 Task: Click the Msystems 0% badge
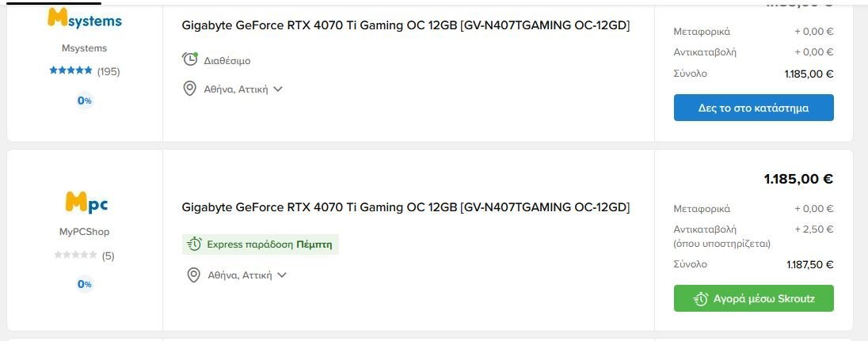click(x=84, y=100)
